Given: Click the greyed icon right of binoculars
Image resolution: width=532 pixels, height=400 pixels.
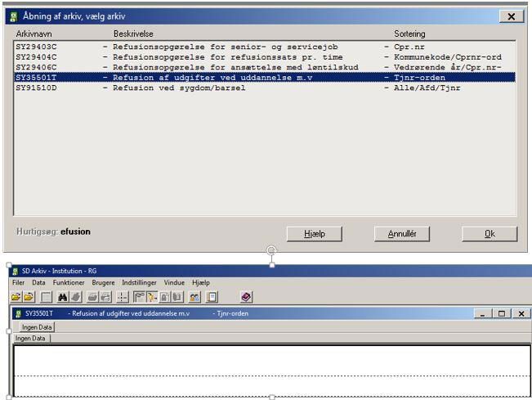Looking at the screenshot, I should point(76,297).
